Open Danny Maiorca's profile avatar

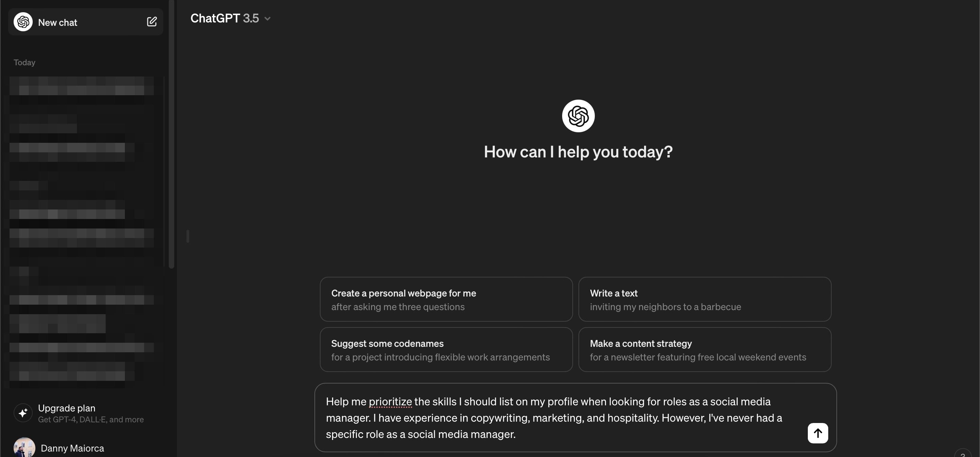pos(24,447)
